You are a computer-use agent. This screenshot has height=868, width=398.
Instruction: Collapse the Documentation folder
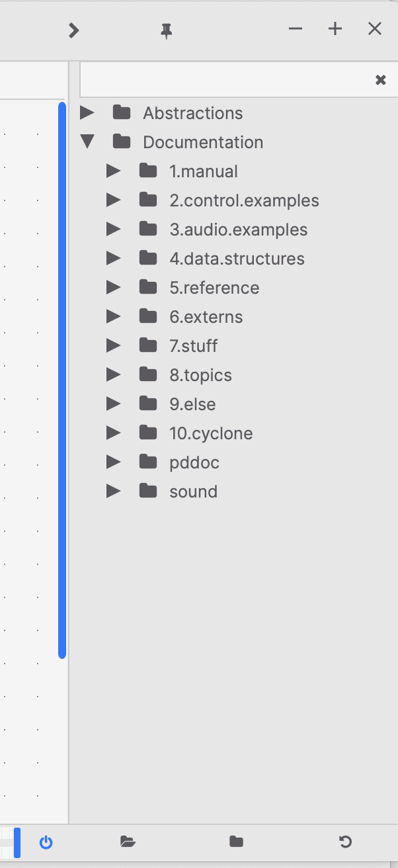pos(87,142)
